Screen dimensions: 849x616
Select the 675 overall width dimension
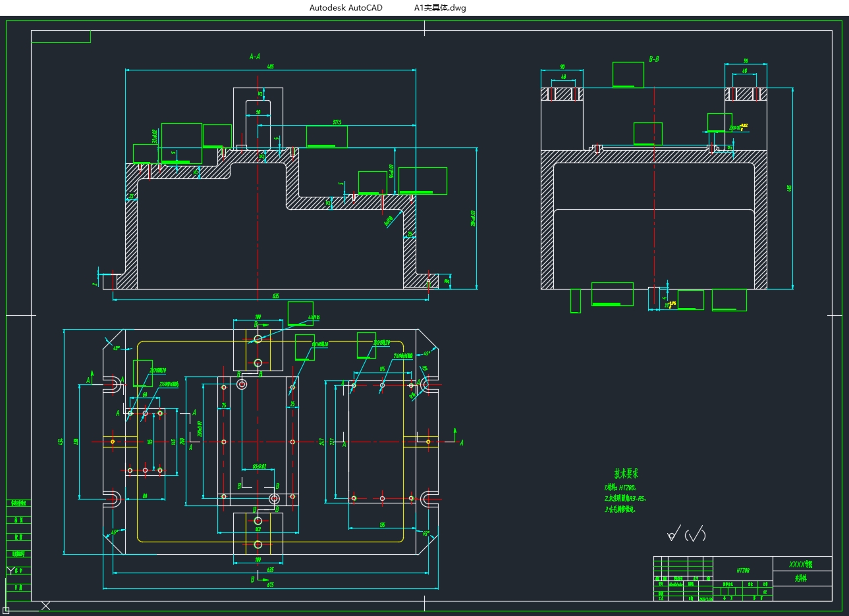(x=270, y=585)
